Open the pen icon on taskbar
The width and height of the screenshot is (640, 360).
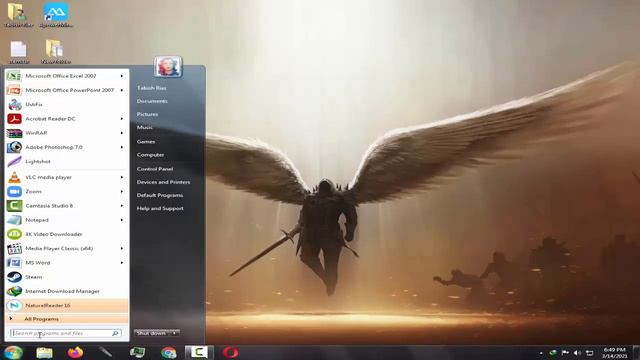coord(106,352)
